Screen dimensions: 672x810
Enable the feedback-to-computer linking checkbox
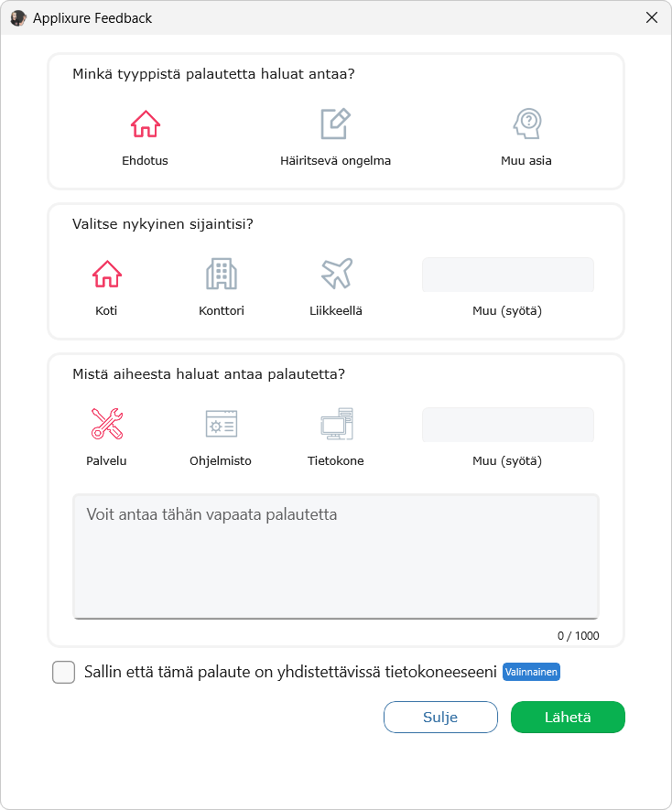pos(63,672)
